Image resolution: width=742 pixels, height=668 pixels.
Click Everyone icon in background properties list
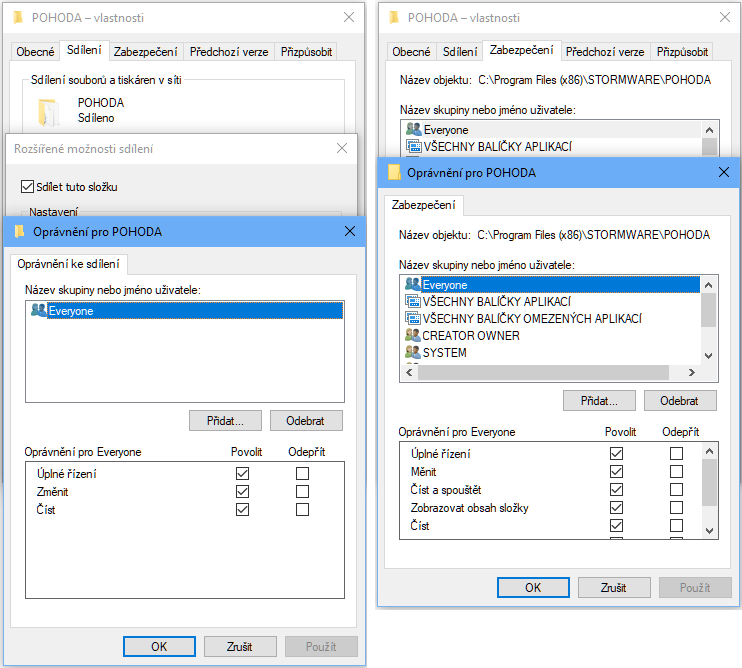pos(412,130)
